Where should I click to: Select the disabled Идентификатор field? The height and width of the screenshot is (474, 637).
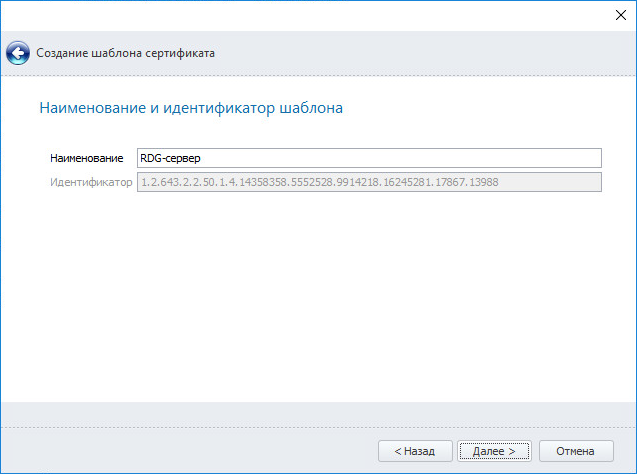(x=369, y=182)
